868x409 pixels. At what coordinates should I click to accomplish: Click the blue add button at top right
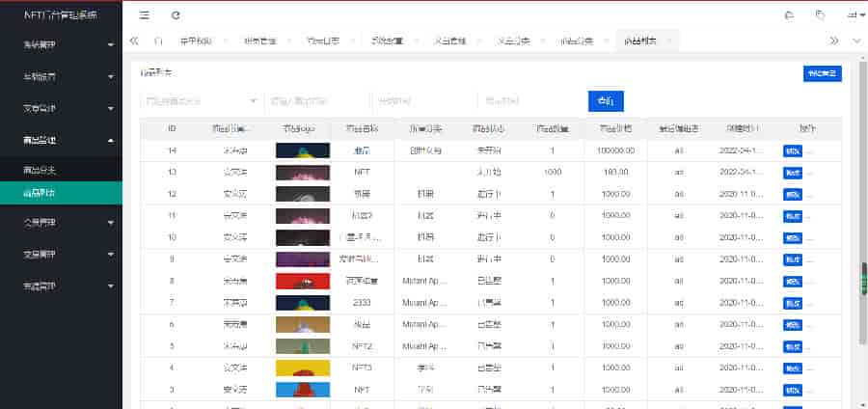point(822,73)
